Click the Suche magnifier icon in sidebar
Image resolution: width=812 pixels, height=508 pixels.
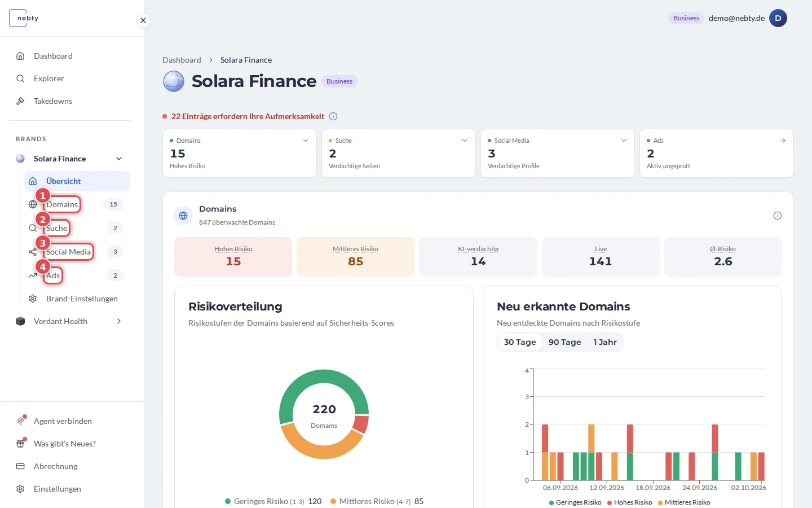tap(33, 228)
